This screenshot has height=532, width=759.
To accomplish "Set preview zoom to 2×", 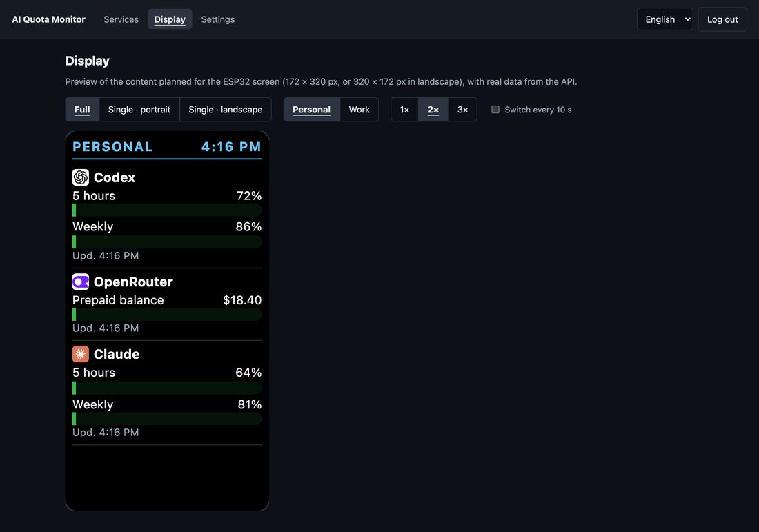I will point(433,110).
